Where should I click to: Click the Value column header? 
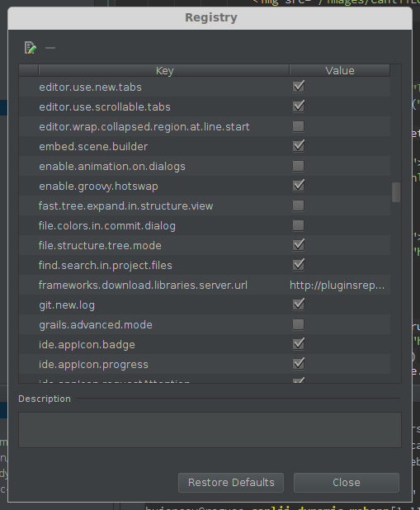[340, 71]
